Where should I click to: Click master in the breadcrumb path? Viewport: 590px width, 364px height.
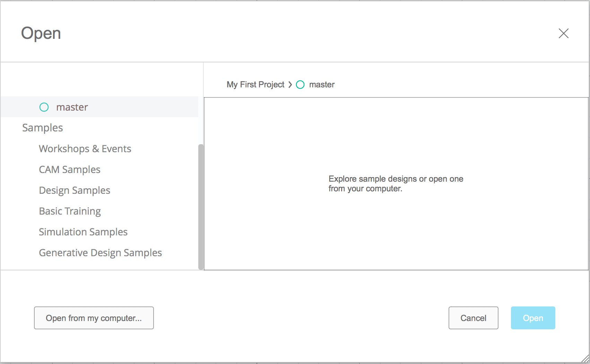coord(322,85)
